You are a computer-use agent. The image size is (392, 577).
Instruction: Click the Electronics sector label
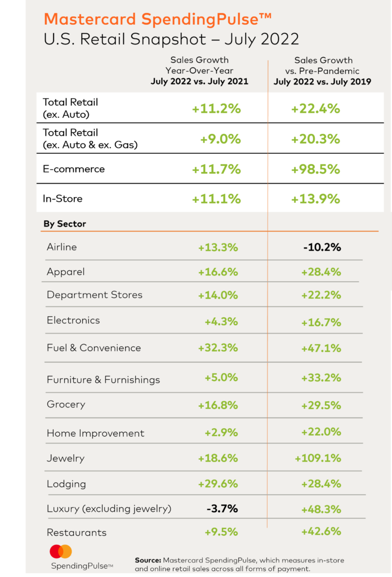73,320
